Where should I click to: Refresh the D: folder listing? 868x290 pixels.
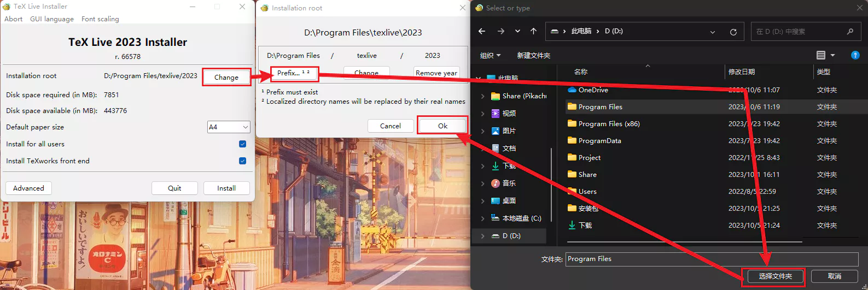pos(733,32)
